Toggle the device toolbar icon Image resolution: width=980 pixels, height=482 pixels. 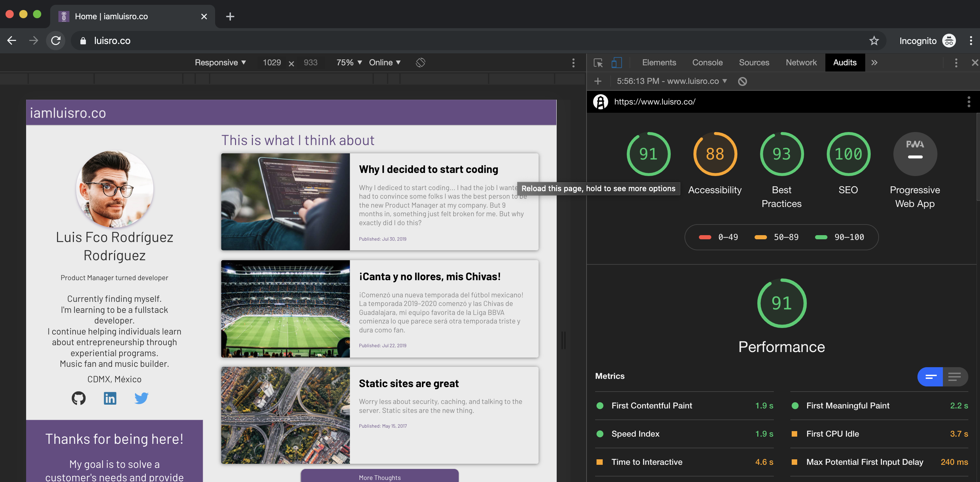coord(616,63)
